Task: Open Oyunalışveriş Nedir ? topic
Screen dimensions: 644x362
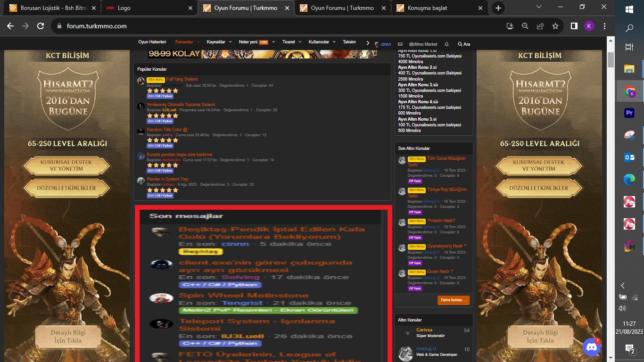Action: [x=446, y=246]
